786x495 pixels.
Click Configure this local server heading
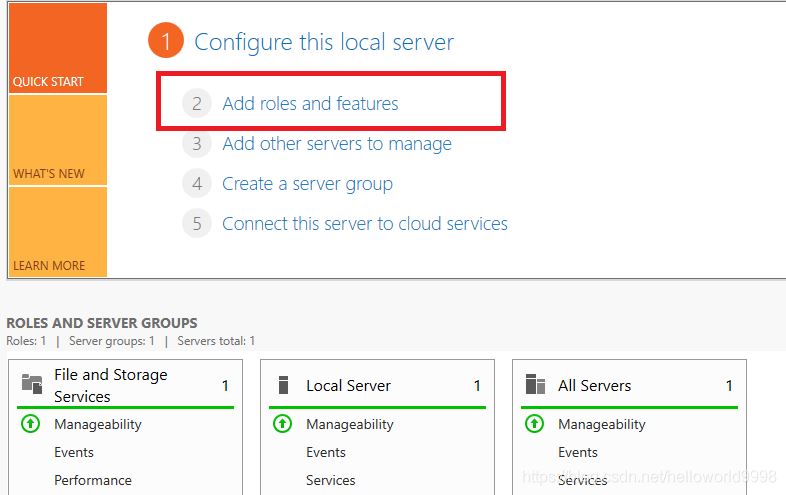pyautogui.click(x=323, y=42)
